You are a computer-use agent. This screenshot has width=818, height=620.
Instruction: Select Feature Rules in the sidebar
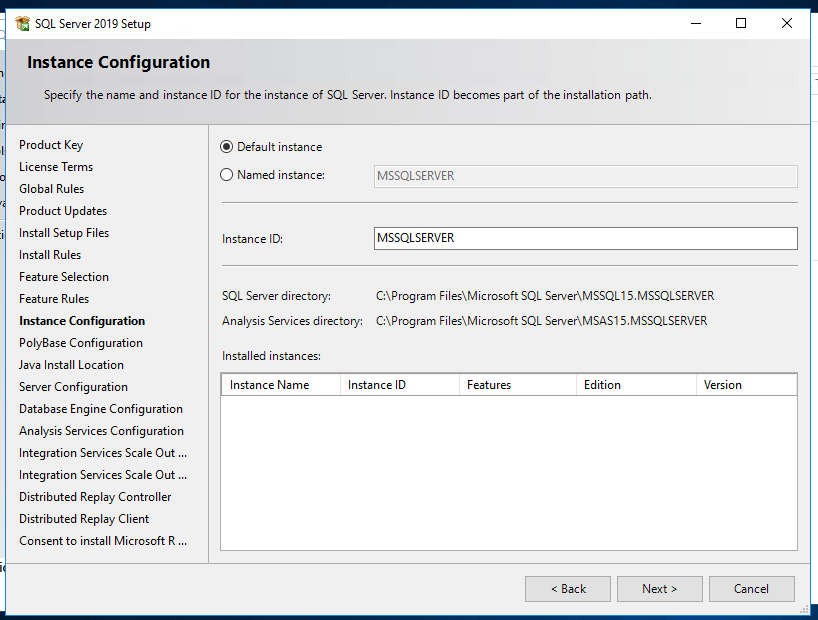click(x=54, y=299)
